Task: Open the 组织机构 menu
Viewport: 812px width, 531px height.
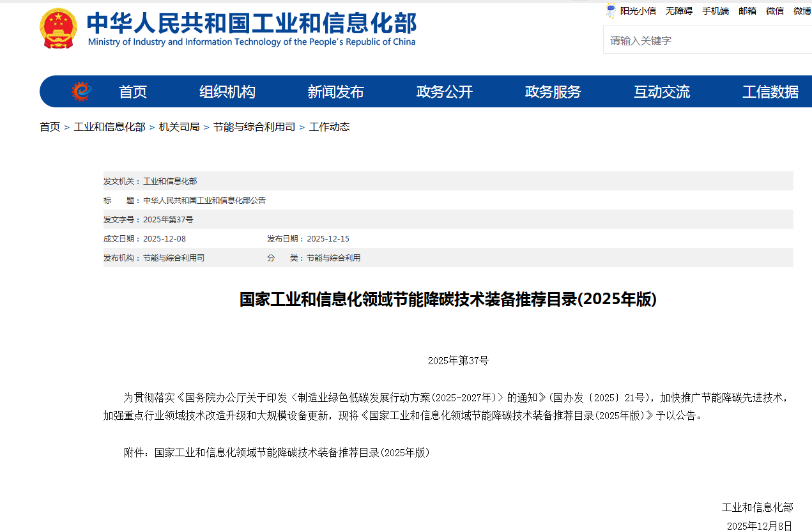Action: pyautogui.click(x=227, y=91)
